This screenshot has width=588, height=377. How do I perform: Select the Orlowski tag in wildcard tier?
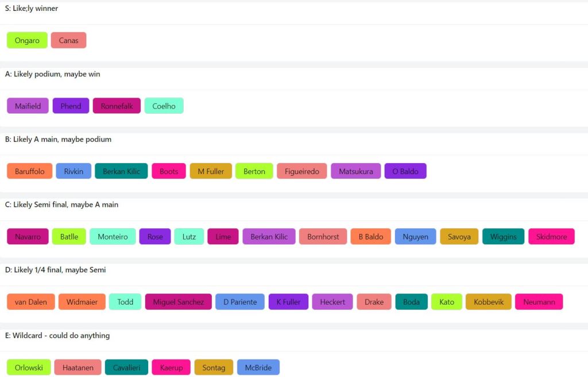click(29, 368)
